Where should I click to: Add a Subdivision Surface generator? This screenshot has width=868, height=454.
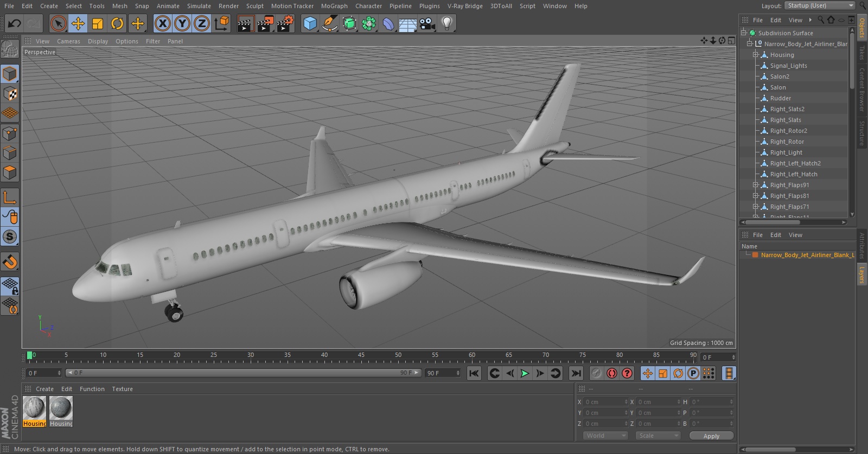tap(349, 23)
